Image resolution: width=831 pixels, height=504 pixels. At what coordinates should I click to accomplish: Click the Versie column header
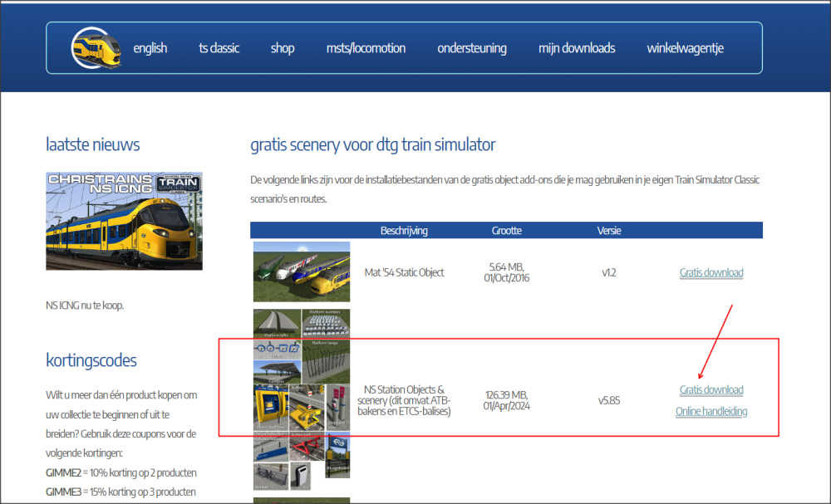tap(608, 230)
